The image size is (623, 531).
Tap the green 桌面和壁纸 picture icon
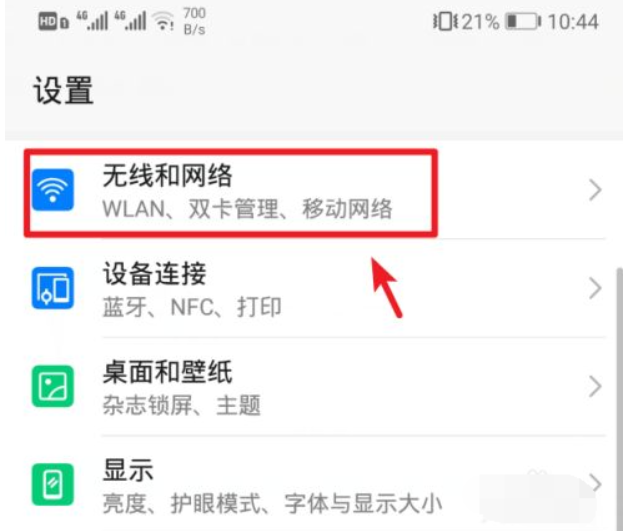point(53,386)
